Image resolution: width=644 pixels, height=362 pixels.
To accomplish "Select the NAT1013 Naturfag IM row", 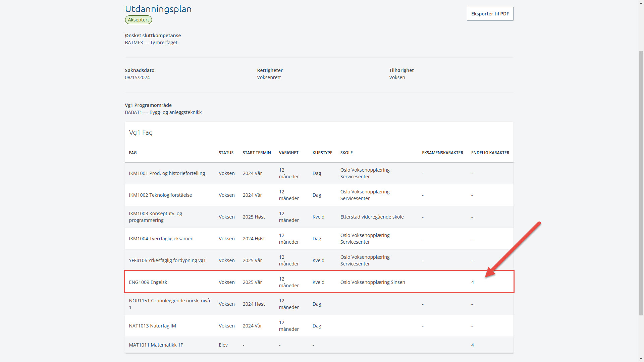I will (x=152, y=326).
